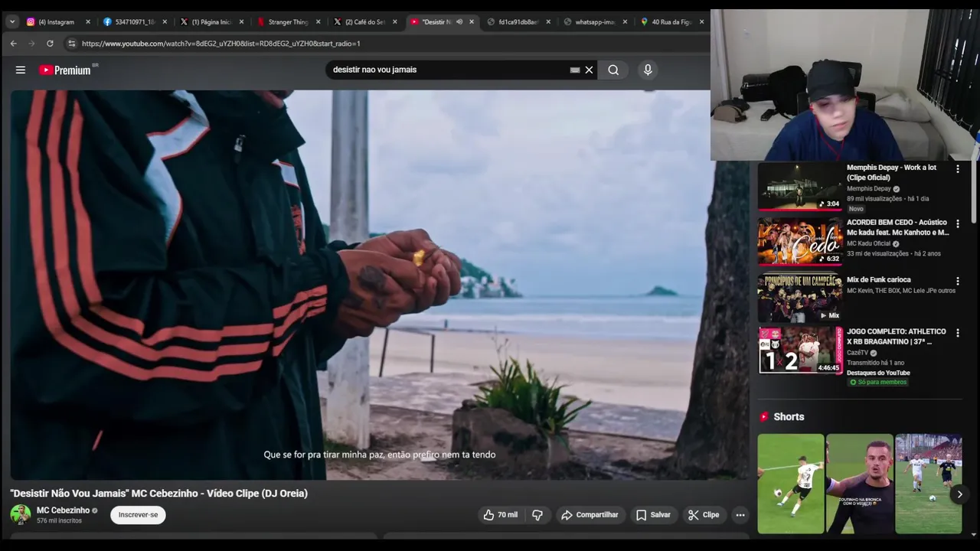Open site information icon in address bar
This screenshot has width=980, height=551.
coord(71,44)
